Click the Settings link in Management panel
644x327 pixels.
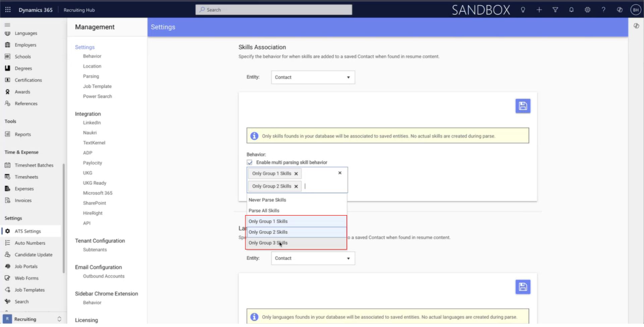[85, 47]
